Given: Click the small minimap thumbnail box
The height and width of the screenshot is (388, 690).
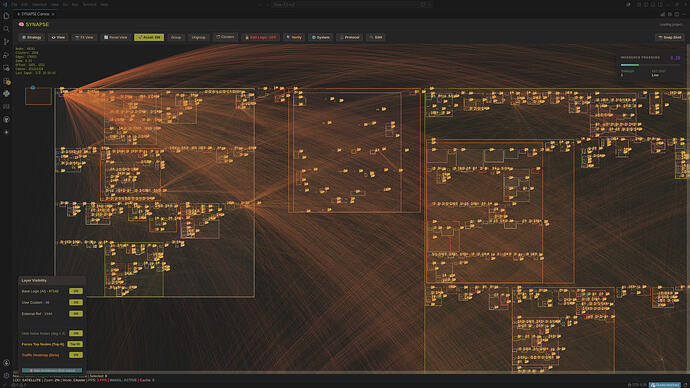Looking at the screenshot, I should tap(38, 96).
